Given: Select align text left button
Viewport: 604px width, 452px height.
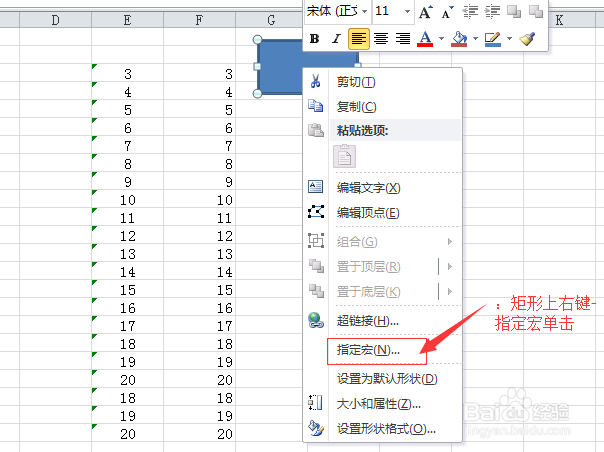Looking at the screenshot, I should coord(359,39).
